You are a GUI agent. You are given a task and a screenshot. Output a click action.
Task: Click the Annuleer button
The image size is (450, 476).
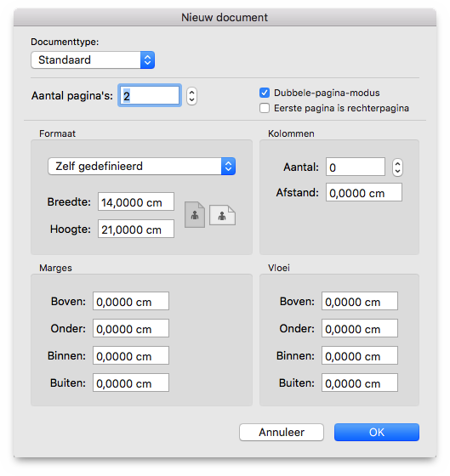(x=282, y=432)
